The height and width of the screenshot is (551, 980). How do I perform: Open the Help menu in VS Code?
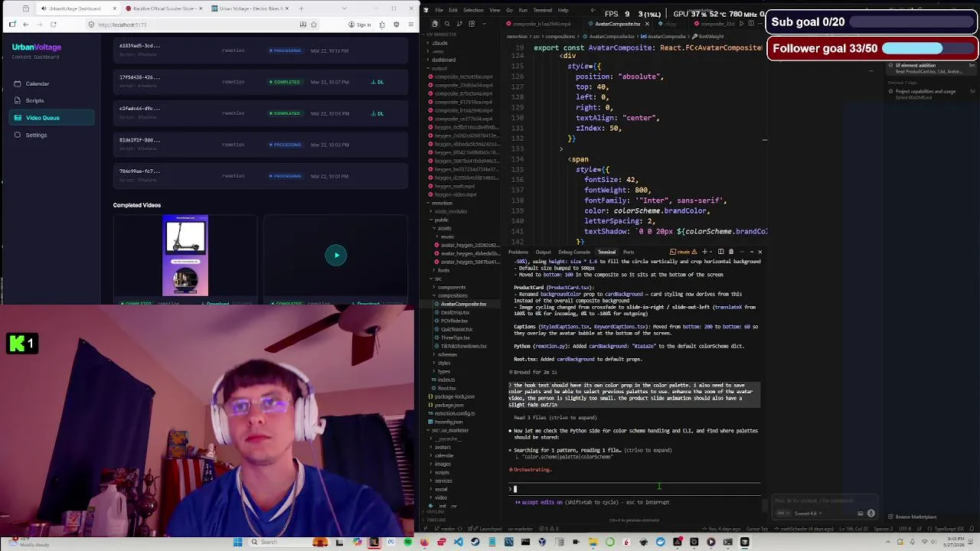[x=563, y=10]
